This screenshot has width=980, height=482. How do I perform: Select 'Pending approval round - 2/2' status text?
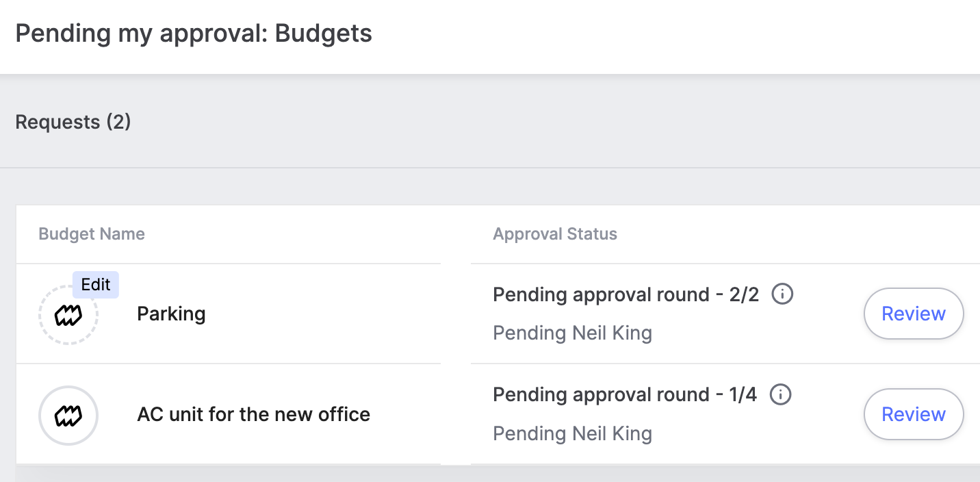click(626, 295)
